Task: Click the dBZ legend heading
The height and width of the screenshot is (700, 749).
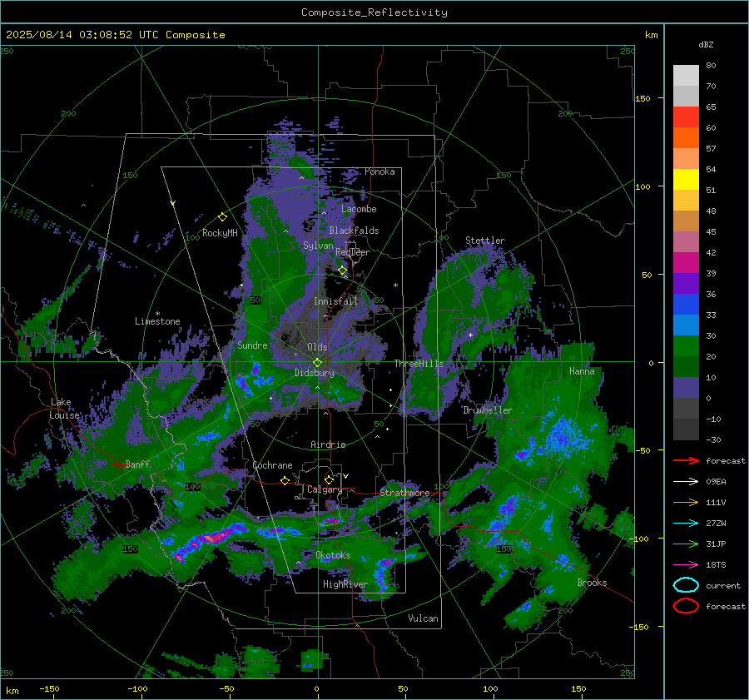Action: pyautogui.click(x=706, y=44)
